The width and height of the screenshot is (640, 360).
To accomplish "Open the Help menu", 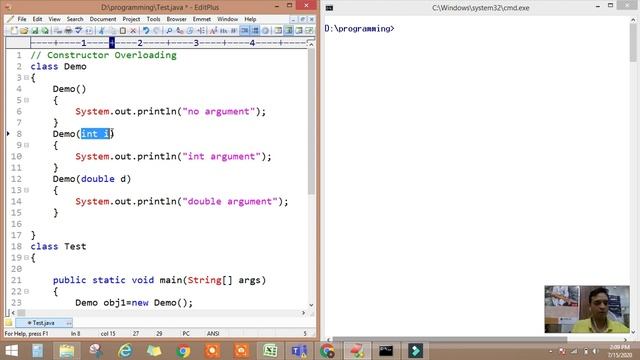I will pyautogui.click(x=250, y=19).
